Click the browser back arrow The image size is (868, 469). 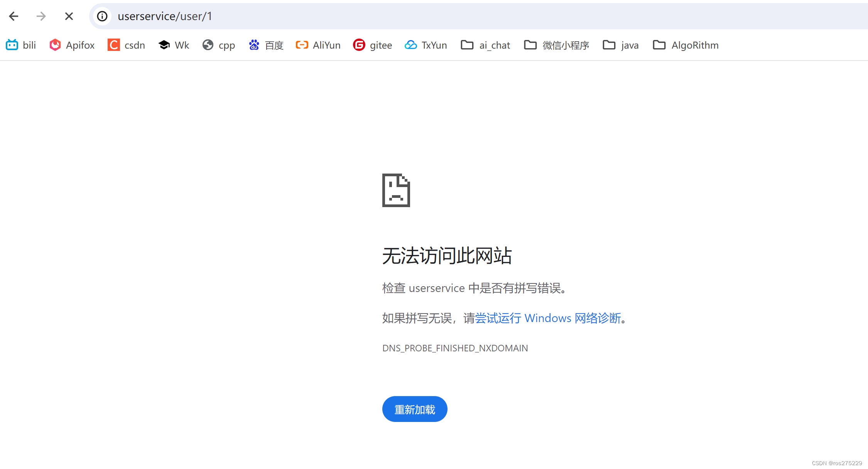[14, 16]
